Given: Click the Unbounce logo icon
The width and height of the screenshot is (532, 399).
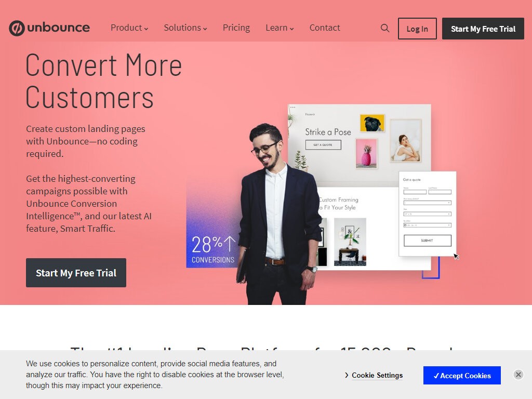Looking at the screenshot, I should coord(17,28).
